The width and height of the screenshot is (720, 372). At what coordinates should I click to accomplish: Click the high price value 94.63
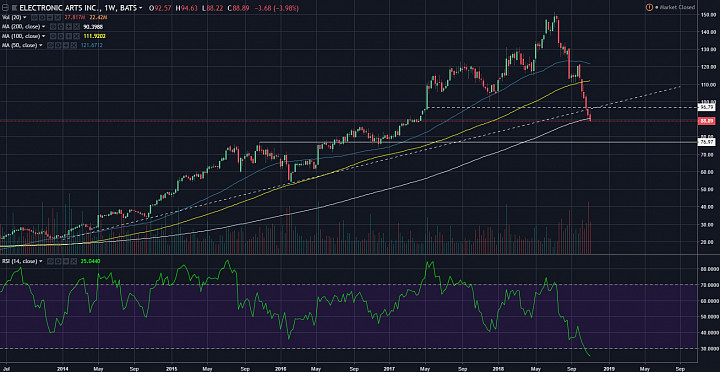coord(189,8)
